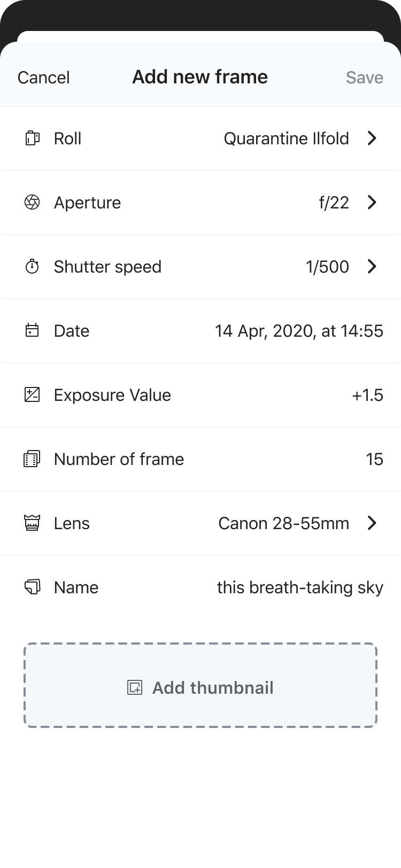Click the add-image icon in thumbnail box
401x868 pixels.
135,688
